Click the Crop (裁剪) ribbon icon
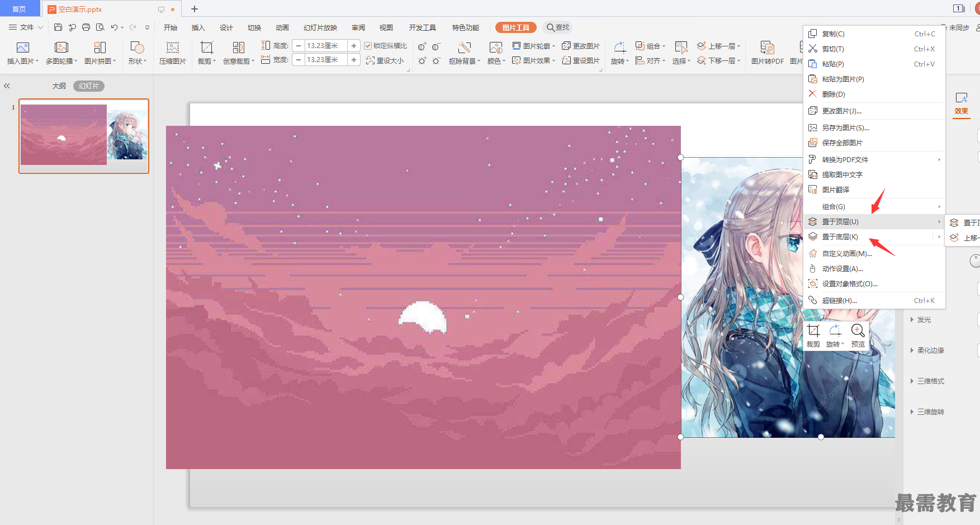This screenshot has width=980, height=525. click(x=207, y=48)
